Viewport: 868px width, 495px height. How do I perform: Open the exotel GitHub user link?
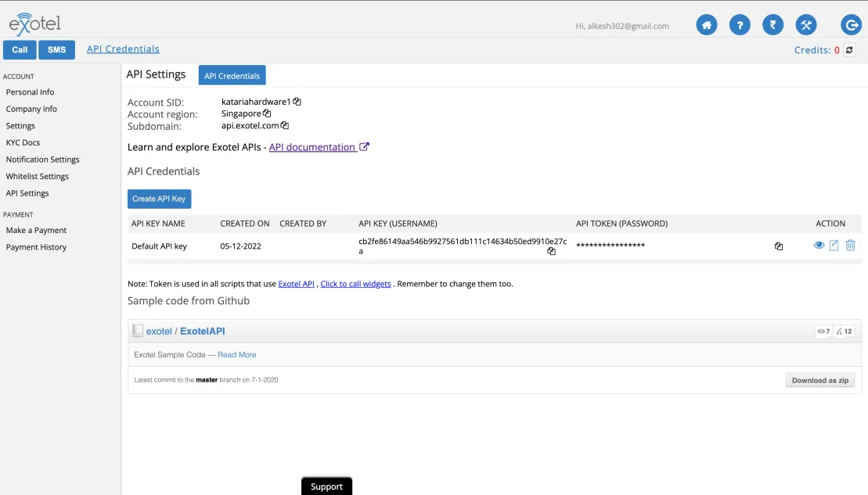click(159, 332)
